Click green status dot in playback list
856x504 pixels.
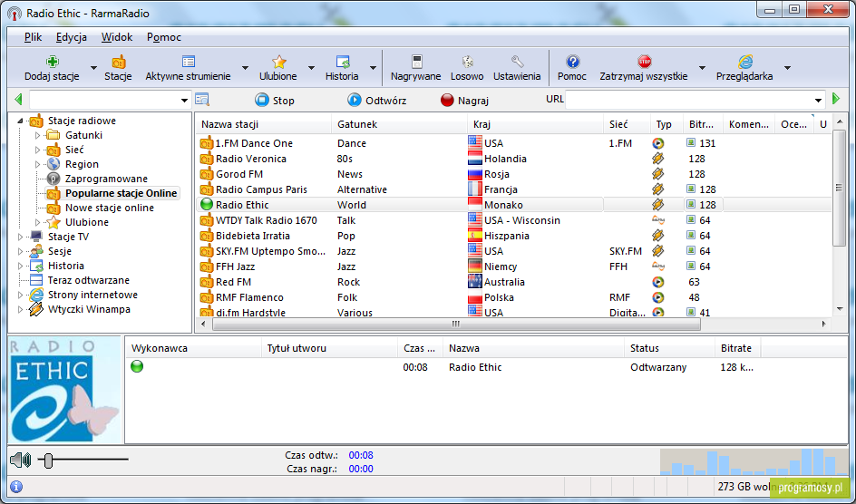pyautogui.click(x=137, y=366)
